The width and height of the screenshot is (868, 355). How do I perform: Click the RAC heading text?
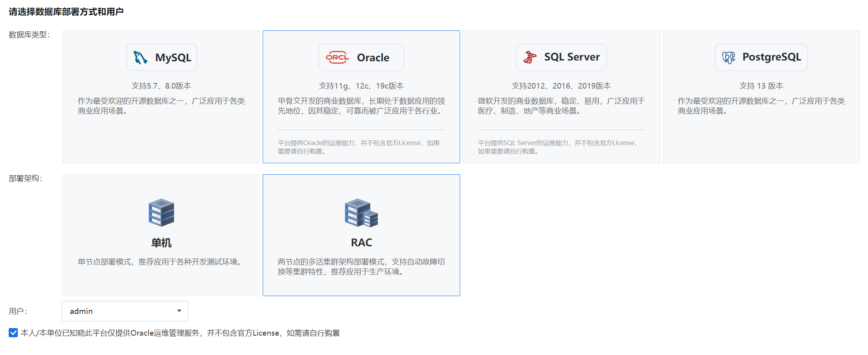[x=361, y=242]
